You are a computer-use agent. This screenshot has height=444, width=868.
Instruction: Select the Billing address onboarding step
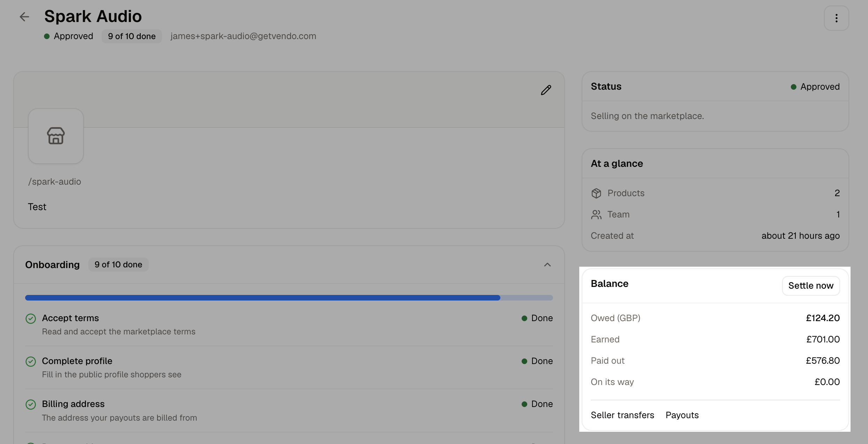point(289,411)
